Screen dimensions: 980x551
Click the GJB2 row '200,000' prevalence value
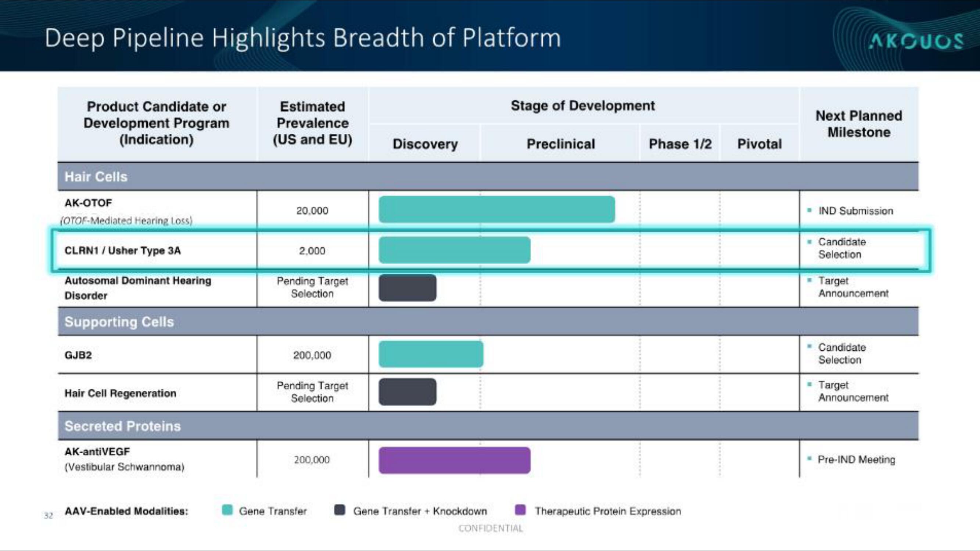point(312,355)
